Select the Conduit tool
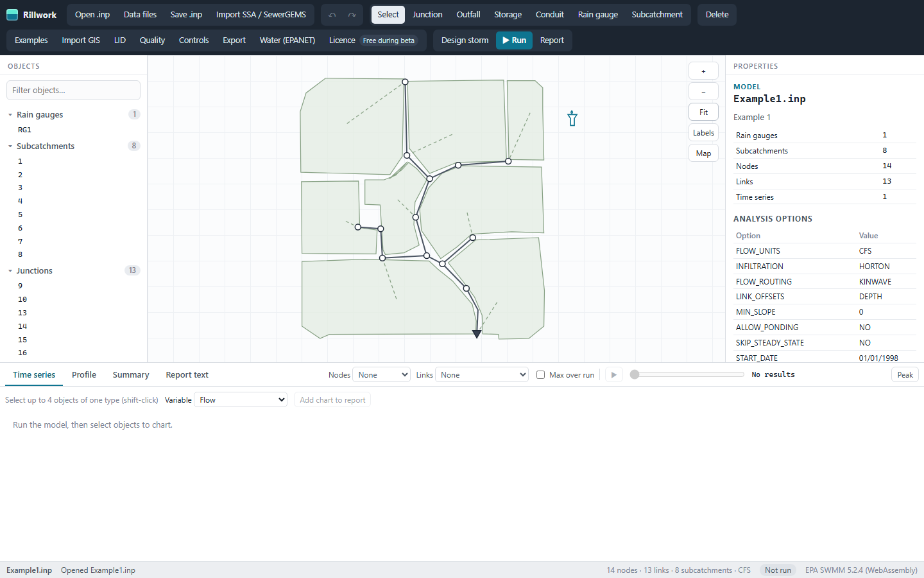This screenshot has height=578, width=924. 550,15
